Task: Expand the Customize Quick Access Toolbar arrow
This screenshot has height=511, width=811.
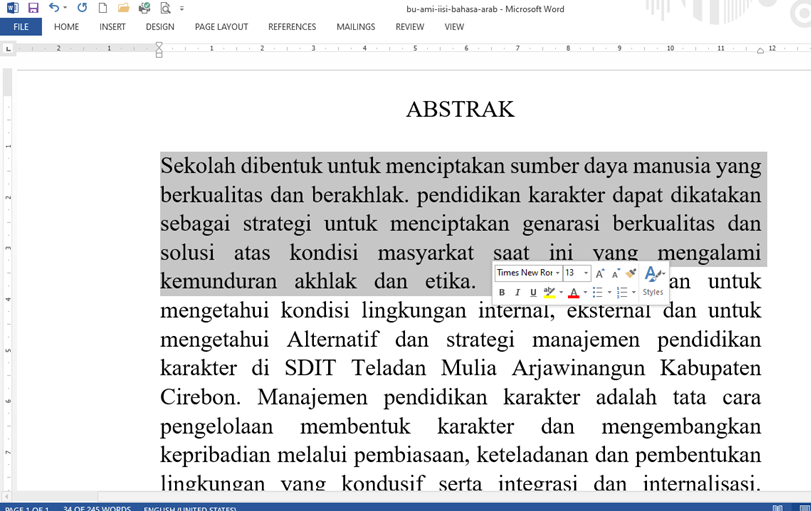Action: pyautogui.click(x=182, y=8)
